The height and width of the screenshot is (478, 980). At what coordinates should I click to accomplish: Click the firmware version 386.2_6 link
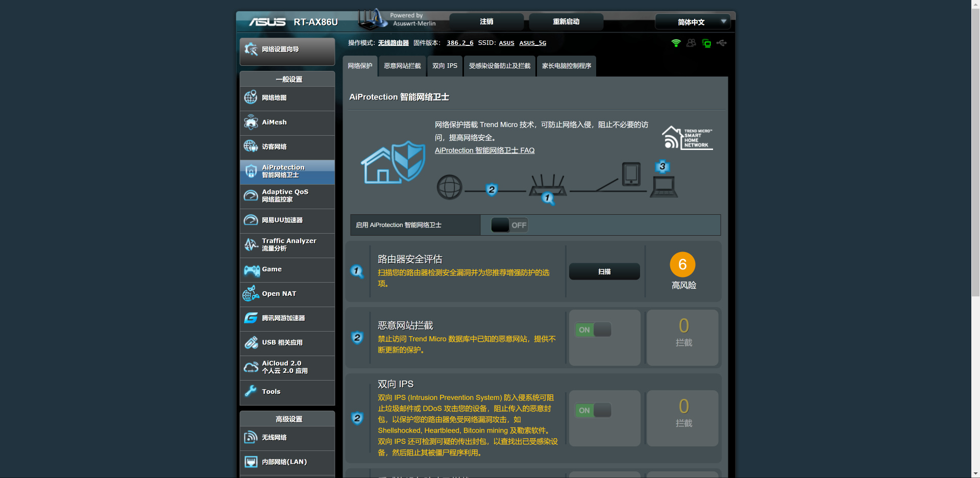pos(460,43)
